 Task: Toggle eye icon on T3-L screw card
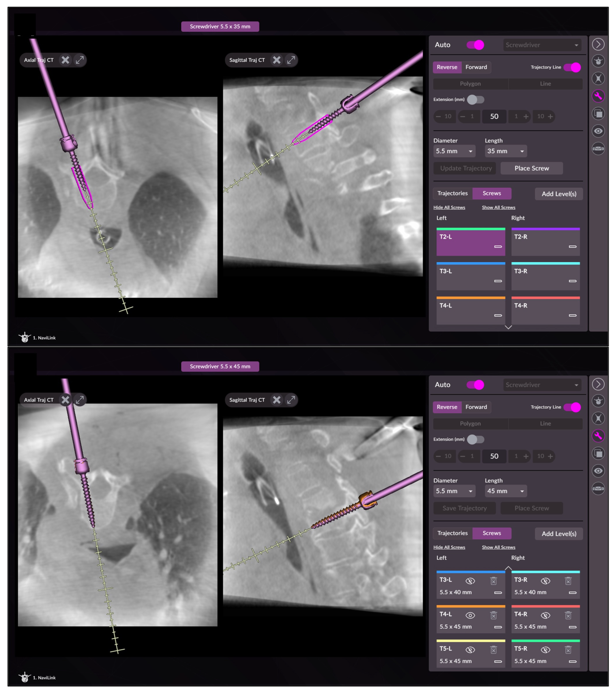pyautogui.click(x=470, y=581)
